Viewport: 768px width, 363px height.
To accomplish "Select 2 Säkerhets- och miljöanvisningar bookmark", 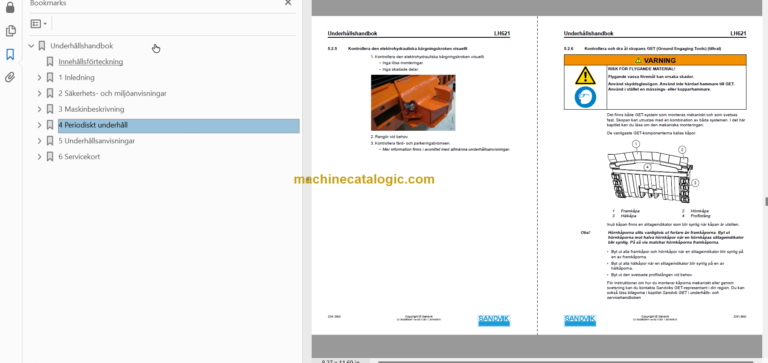I will click(x=113, y=93).
